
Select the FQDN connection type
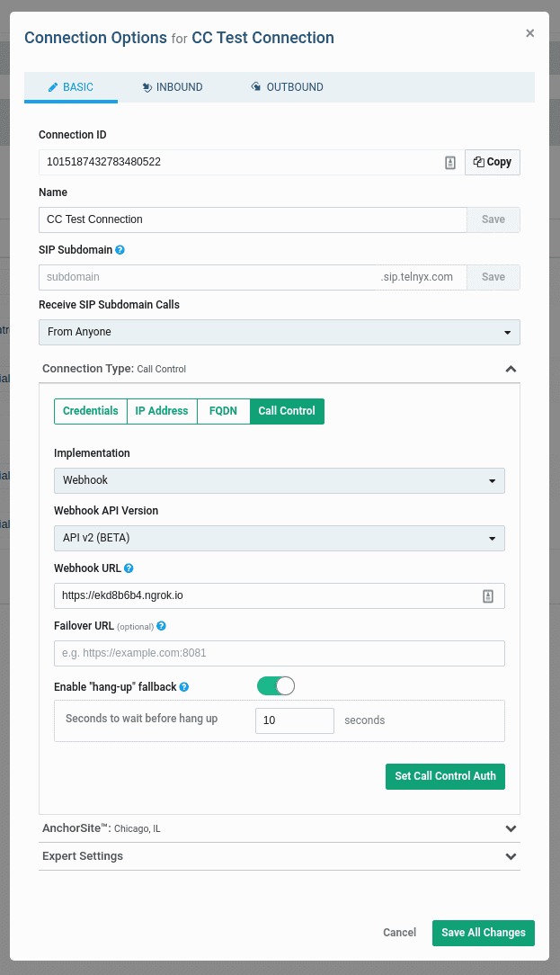click(x=223, y=411)
